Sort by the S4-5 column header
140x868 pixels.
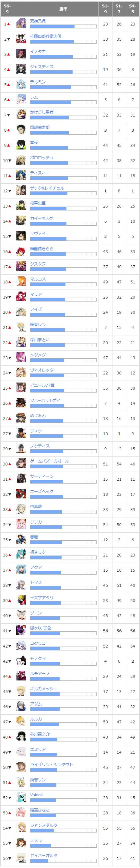pyautogui.click(x=133, y=9)
